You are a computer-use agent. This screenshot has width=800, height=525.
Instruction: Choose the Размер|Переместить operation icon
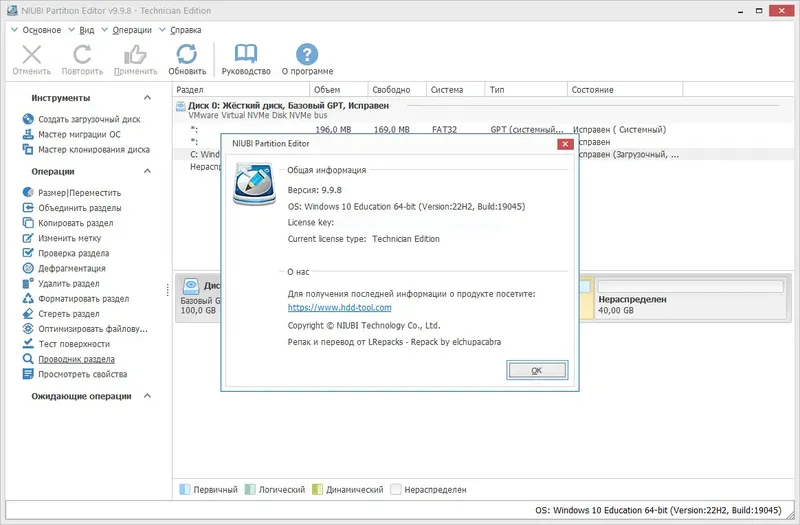point(28,192)
